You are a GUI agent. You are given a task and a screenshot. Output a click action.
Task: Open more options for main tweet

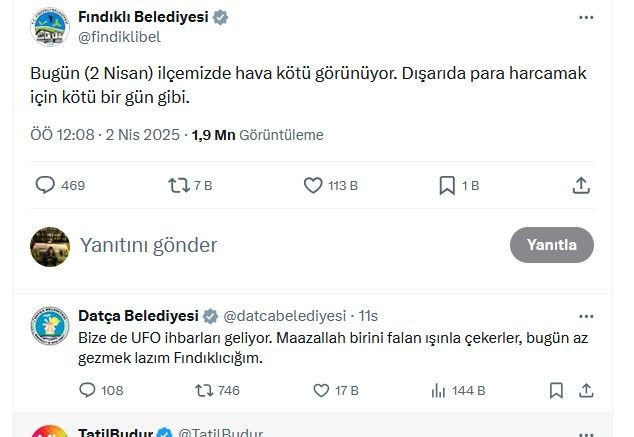[x=585, y=18]
